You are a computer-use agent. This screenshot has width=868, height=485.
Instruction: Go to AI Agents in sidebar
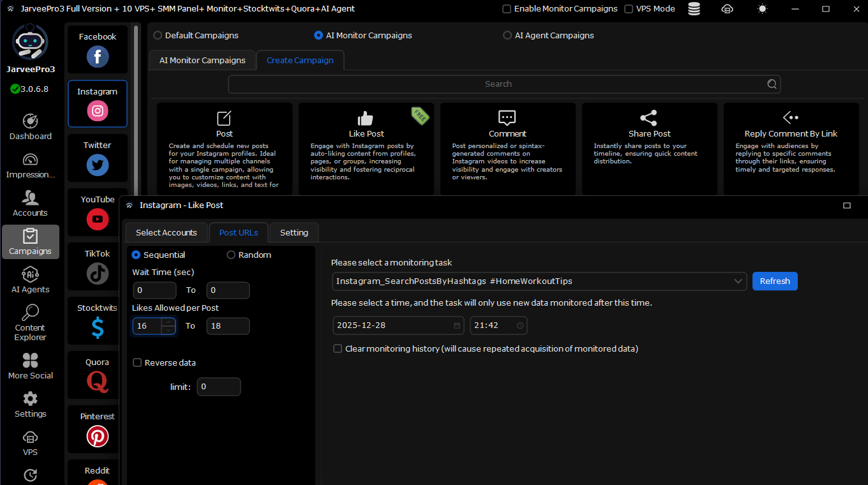tap(30, 280)
